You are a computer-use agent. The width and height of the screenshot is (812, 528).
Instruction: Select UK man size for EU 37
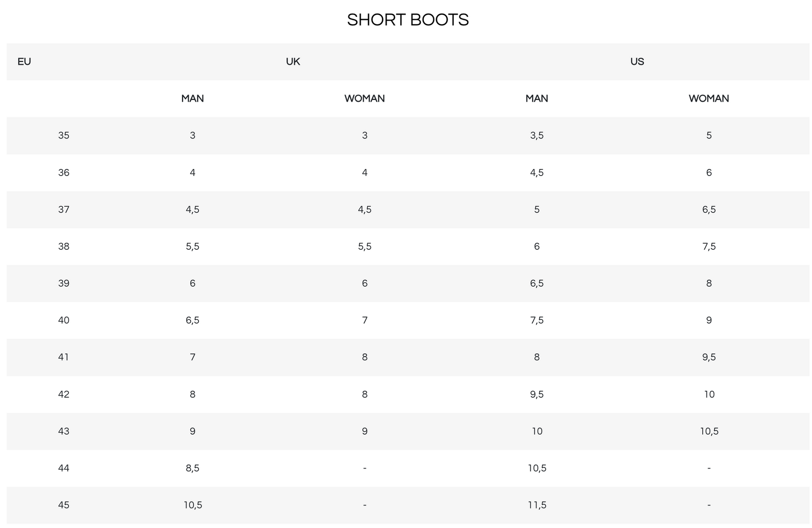click(192, 209)
